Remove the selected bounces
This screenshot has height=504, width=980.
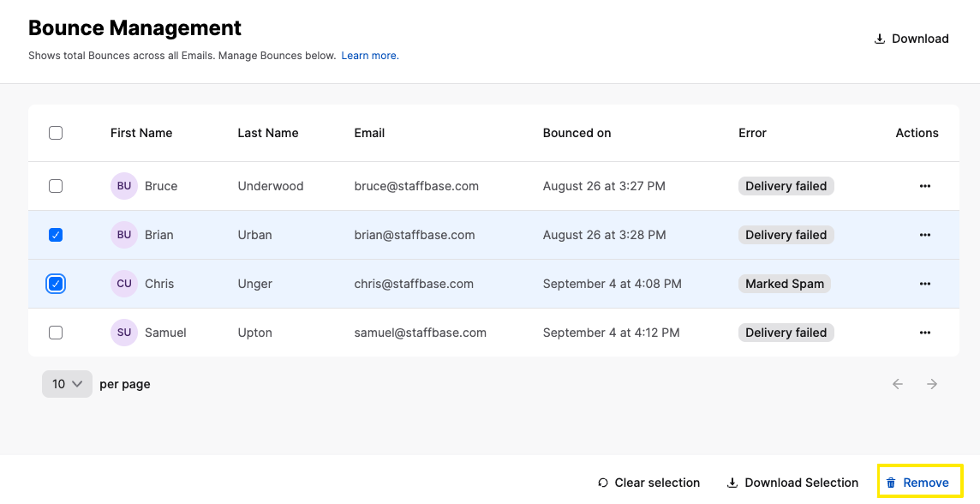click(918, 483)
